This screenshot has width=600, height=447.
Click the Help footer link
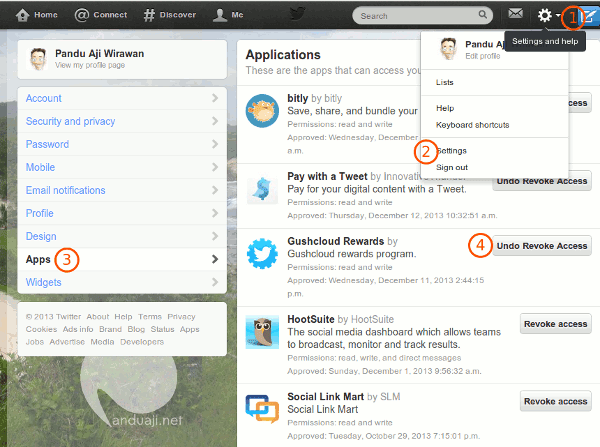coord(123,317)
